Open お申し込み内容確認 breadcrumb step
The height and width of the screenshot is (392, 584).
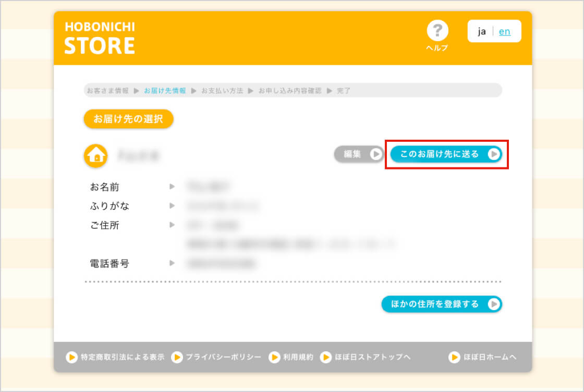(x=290, y=91)
